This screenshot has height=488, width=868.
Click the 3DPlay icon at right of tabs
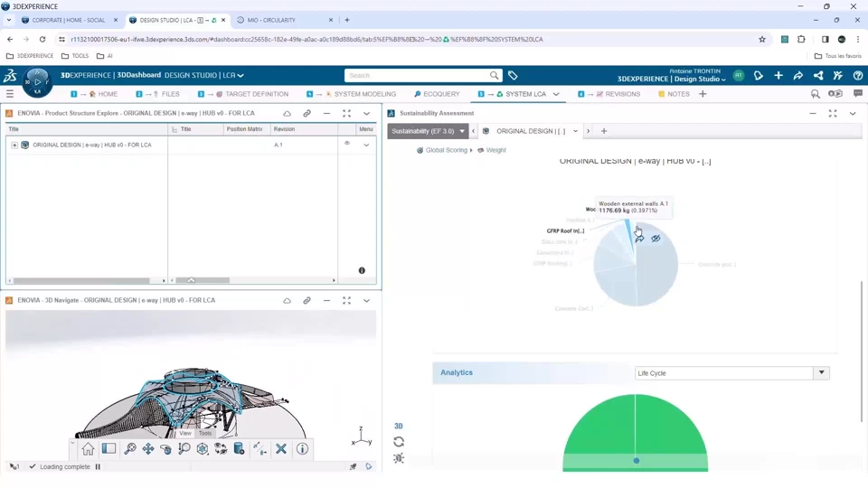click(835, 94)
